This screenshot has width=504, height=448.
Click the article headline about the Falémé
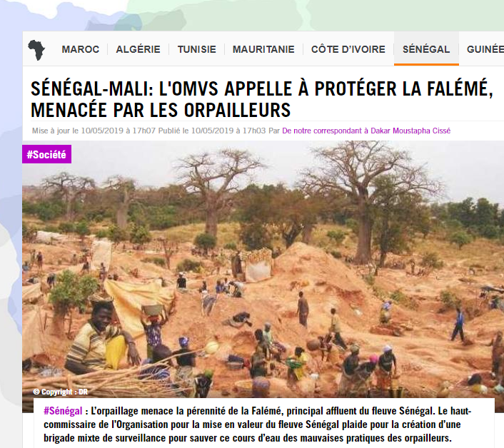[261, 99]
